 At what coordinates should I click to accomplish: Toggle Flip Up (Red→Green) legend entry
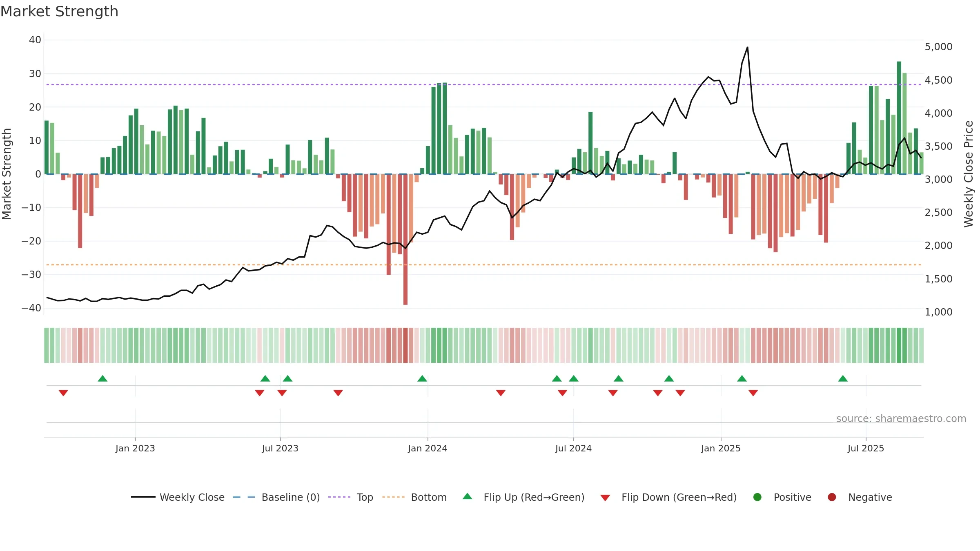point(523,497)
